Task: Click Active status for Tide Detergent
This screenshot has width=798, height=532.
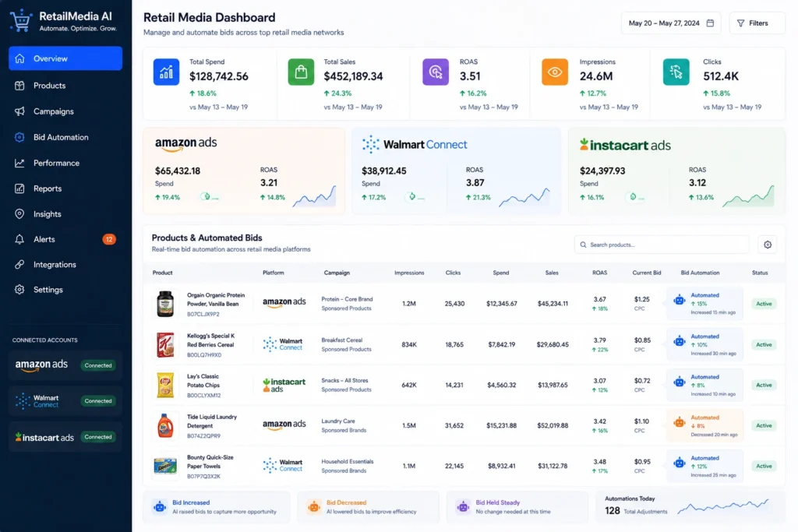Action: pos(764,426)
